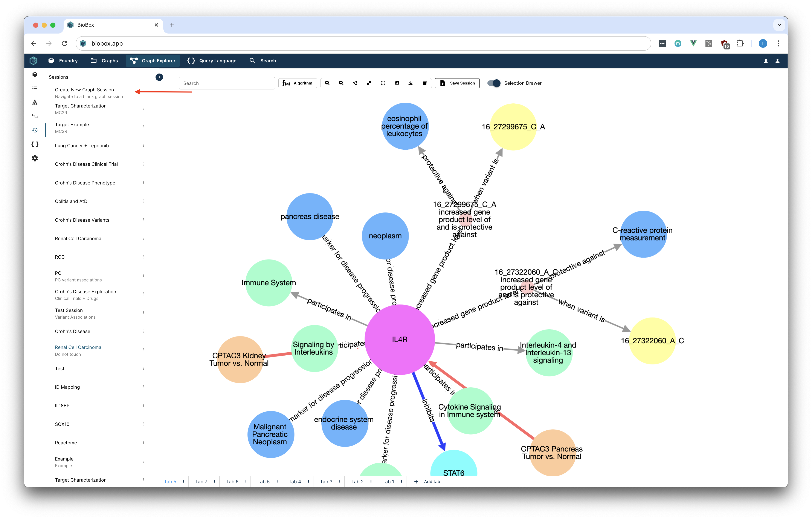
Task: Click Add tab button
Action: pos(427,482)
